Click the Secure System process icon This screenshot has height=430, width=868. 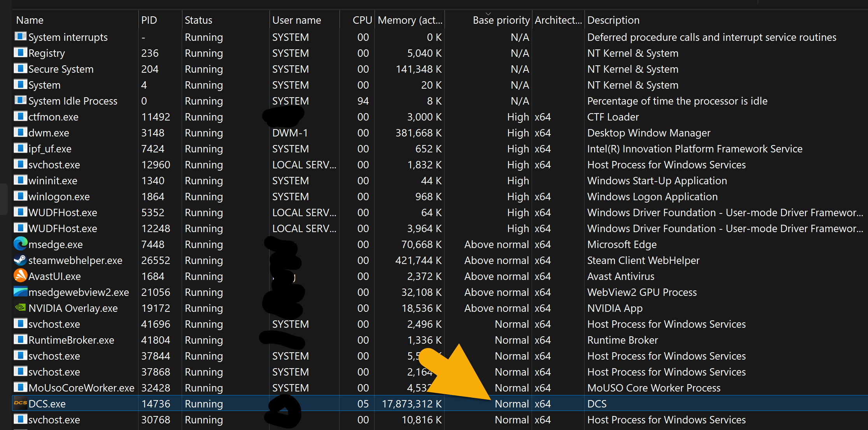(x=20, y=68)
